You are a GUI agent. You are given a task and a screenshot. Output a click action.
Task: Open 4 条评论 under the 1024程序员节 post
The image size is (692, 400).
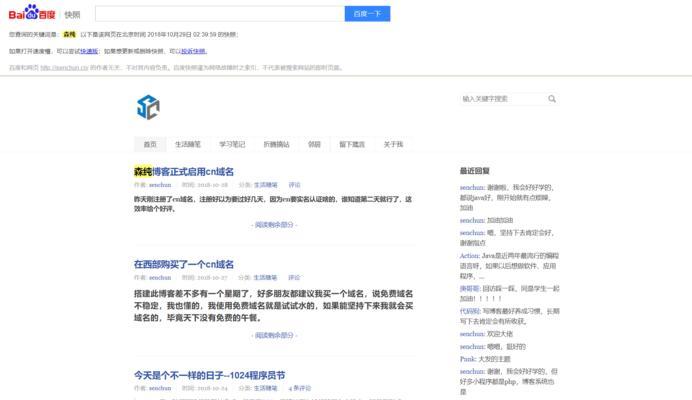300,388
